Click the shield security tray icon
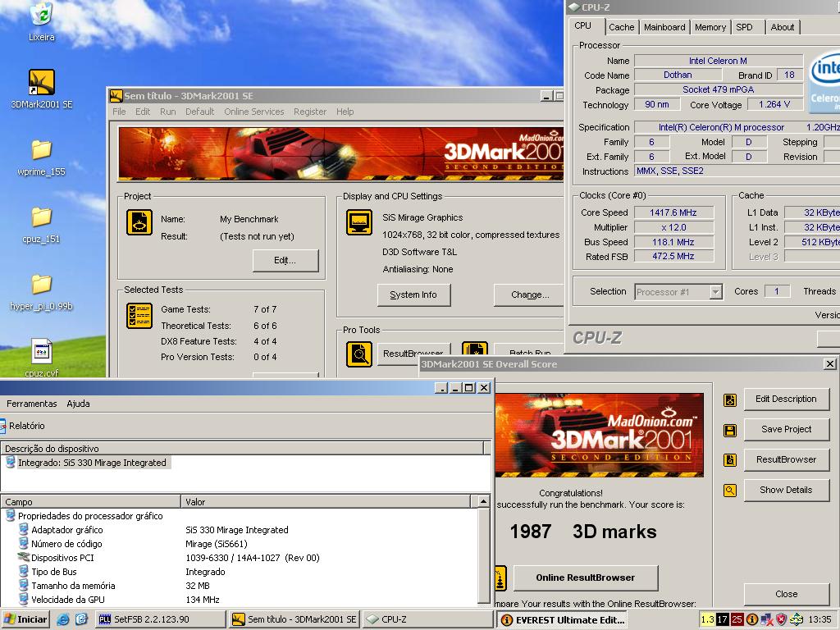The image size is (840, 630). pos(782,619)
